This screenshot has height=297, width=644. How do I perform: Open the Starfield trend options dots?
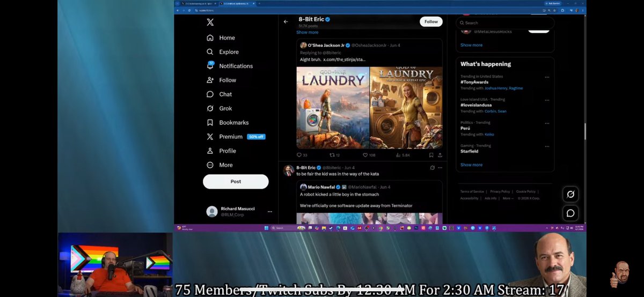click(x=547, y=146)
